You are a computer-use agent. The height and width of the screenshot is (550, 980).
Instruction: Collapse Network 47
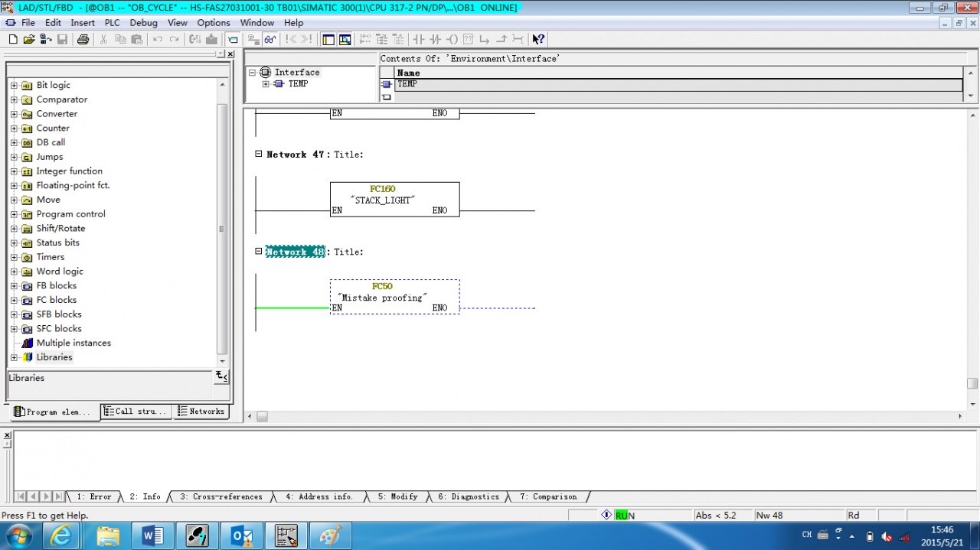click(x=259, y=155)
